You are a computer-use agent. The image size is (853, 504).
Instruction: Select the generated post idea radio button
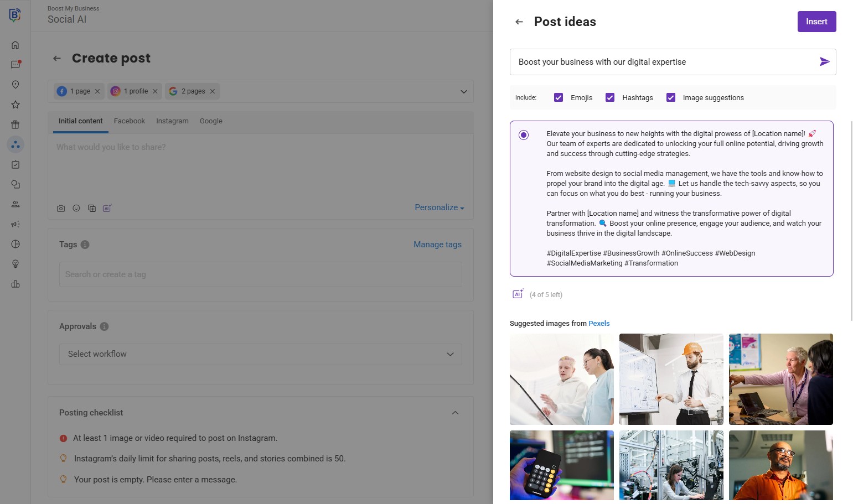(x=524, y=135)
